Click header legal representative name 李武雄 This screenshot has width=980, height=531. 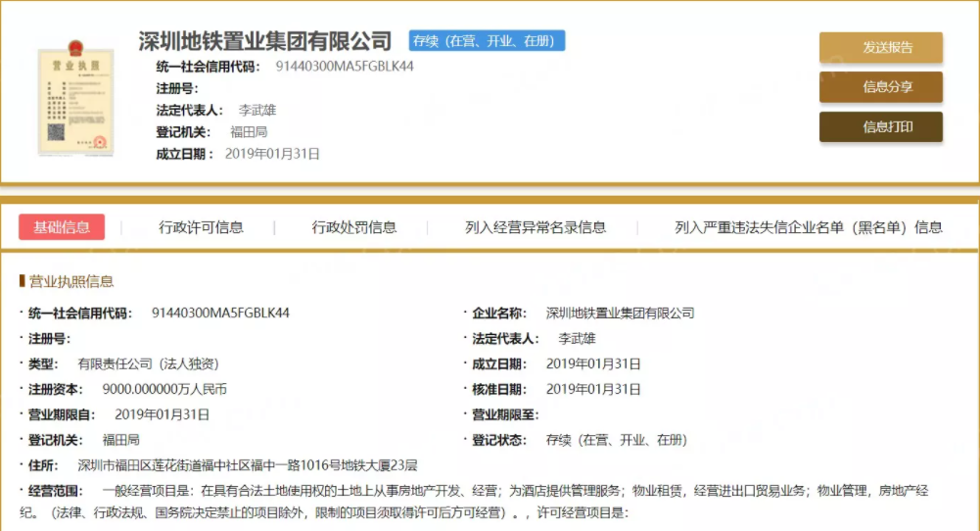pyautogui.click(x=257, y=110)
